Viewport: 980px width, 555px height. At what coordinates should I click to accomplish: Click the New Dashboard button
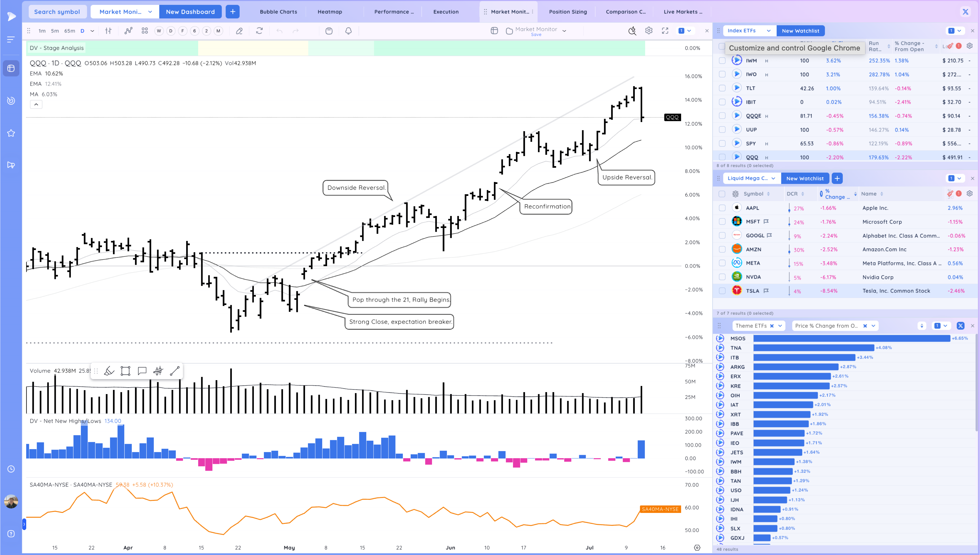pyautogui.click(x=190, y=12)
